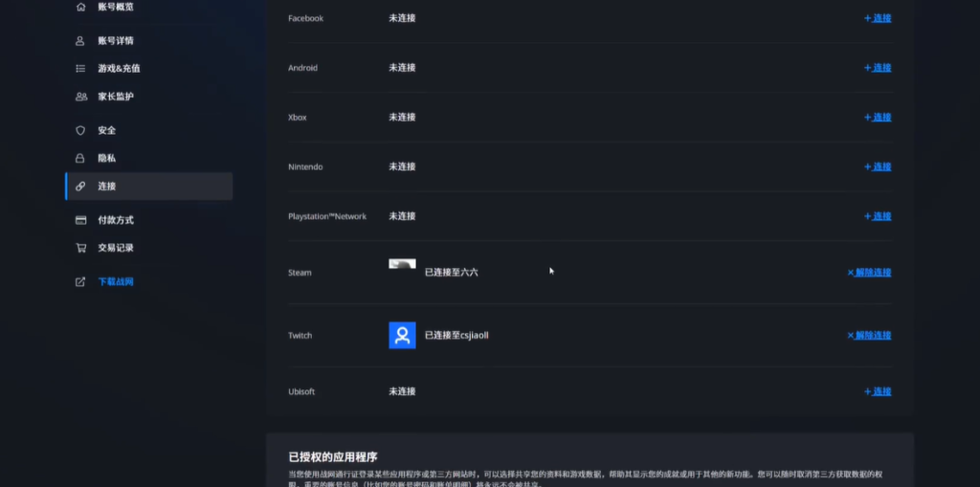Click the cart icon for 交易记录
Viewport: 980px width, 487px height.
tap(80, 248)
